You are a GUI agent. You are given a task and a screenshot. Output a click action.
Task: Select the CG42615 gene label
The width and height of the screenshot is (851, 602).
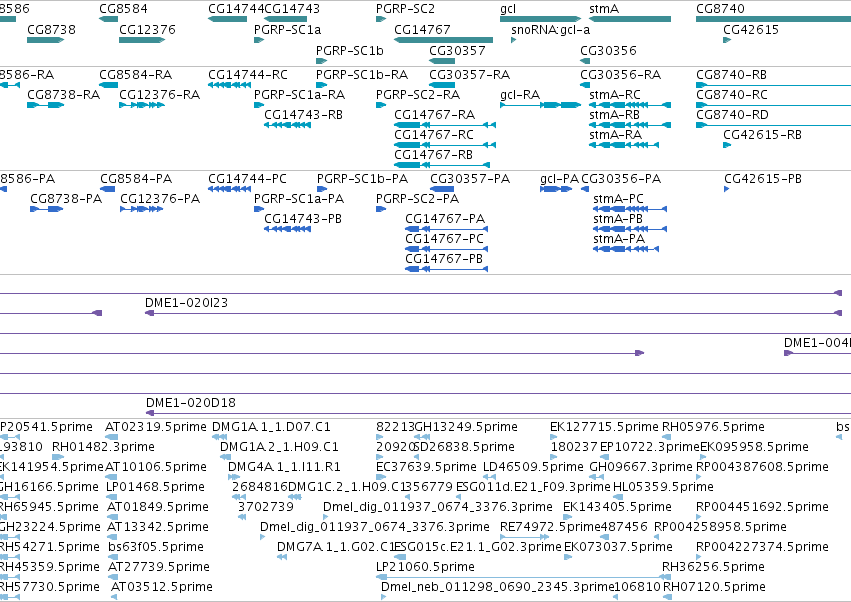751,30
